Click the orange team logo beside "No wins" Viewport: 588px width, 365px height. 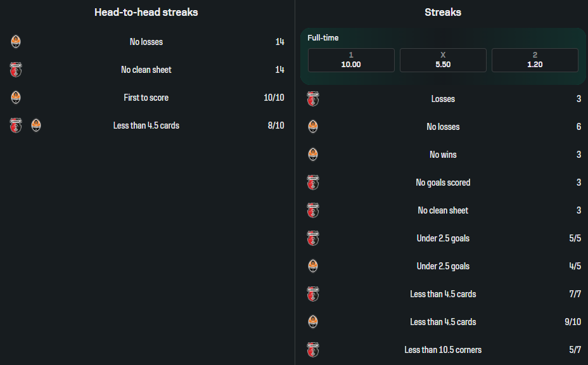[x=312, y=155]
